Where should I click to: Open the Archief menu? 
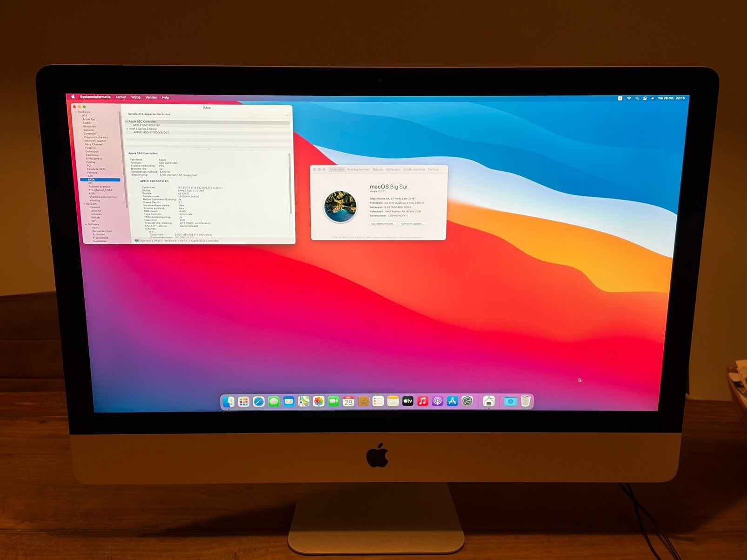click(x=121, y=97)
